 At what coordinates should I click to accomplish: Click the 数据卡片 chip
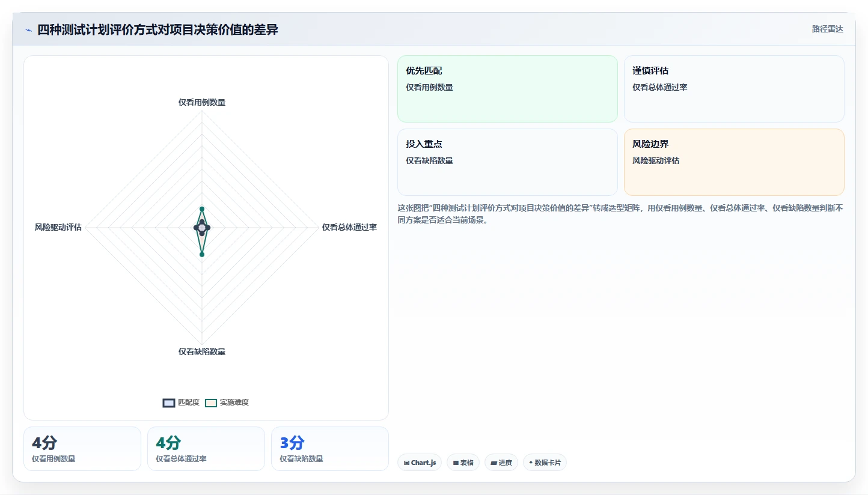[x=545, y=463]
